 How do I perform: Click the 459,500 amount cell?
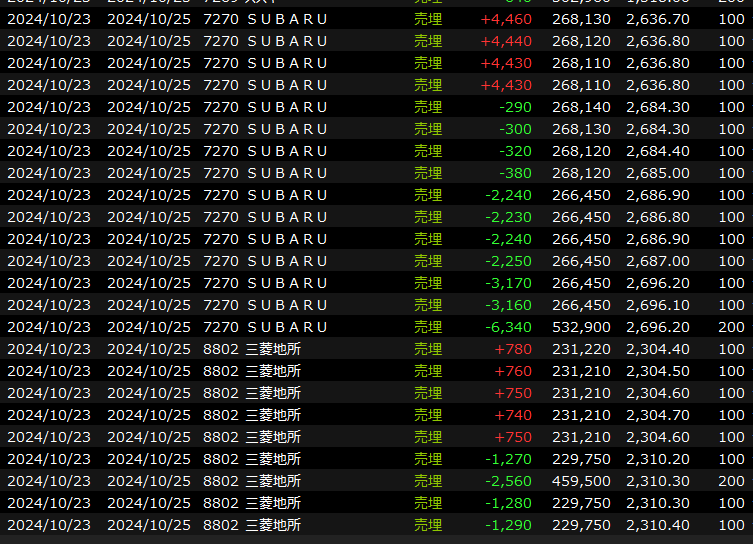click(x=581, y=481)
